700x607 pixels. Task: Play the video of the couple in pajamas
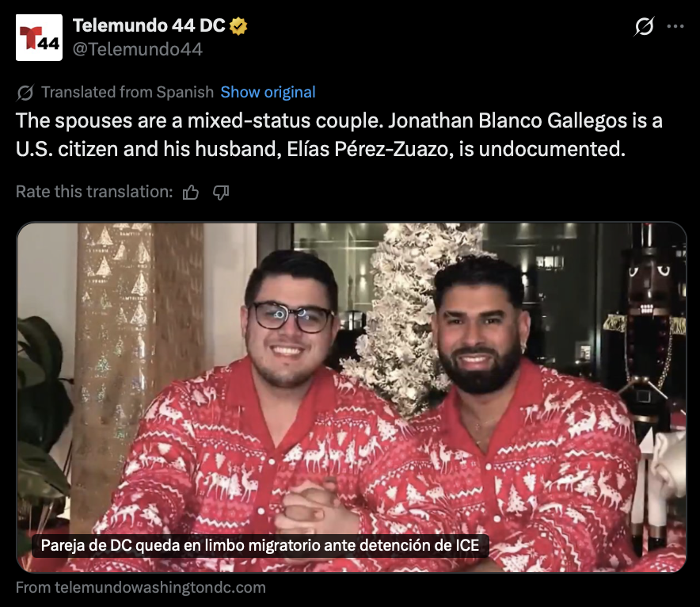click(352, 397)
